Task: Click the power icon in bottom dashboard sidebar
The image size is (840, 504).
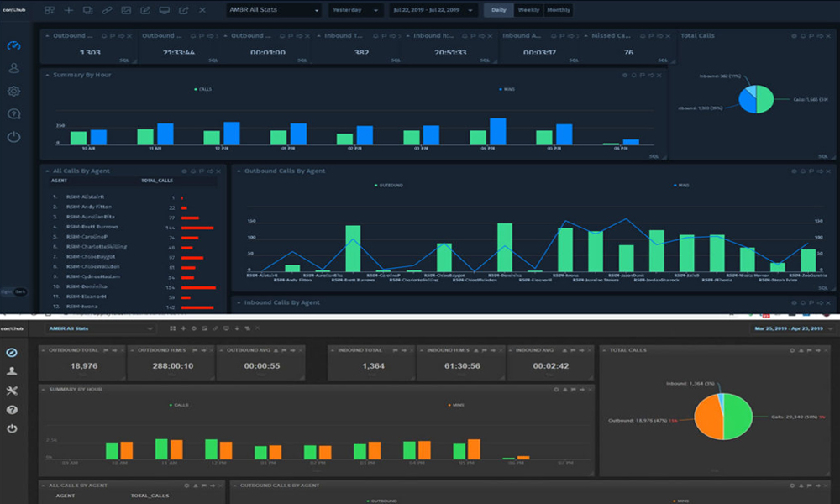Action: 12,428
